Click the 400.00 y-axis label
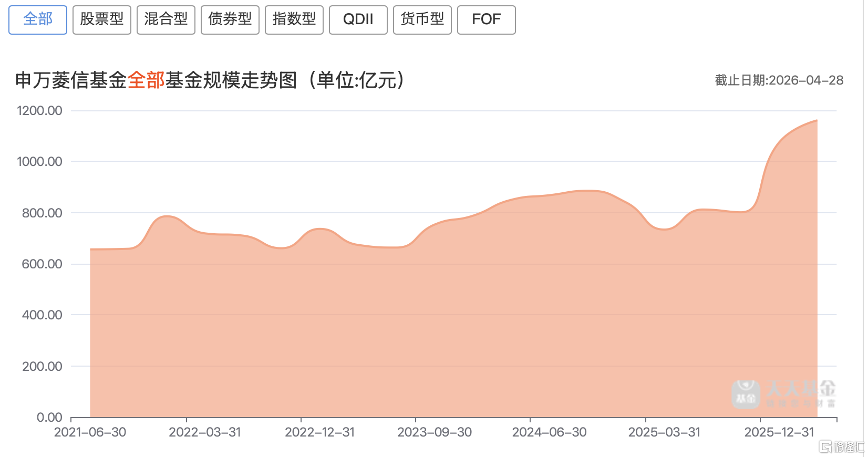Viewport: 868px width, 457px height. tap(42, 315)
